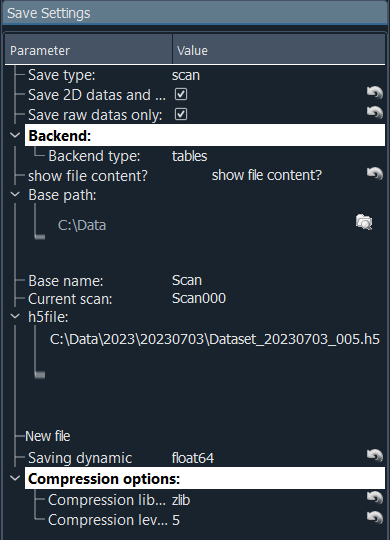
Task: Reset 'show file content?' to default
Action: [x=375, y=174]
